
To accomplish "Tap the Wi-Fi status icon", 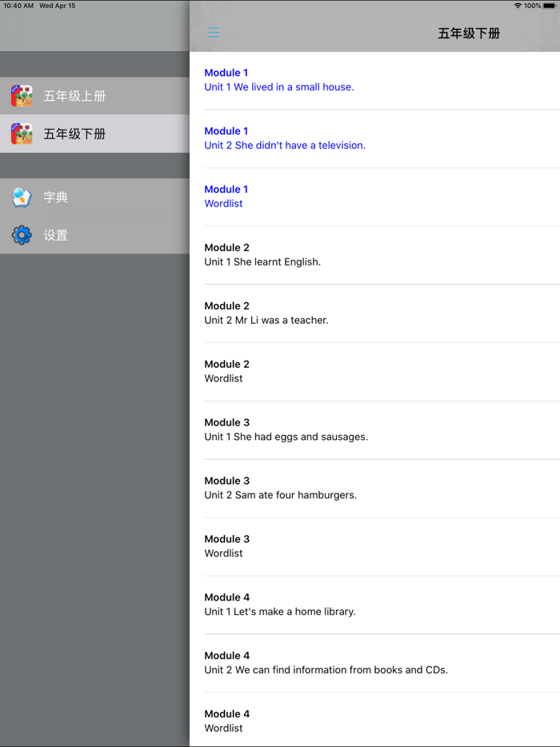I will click(518, 6).
